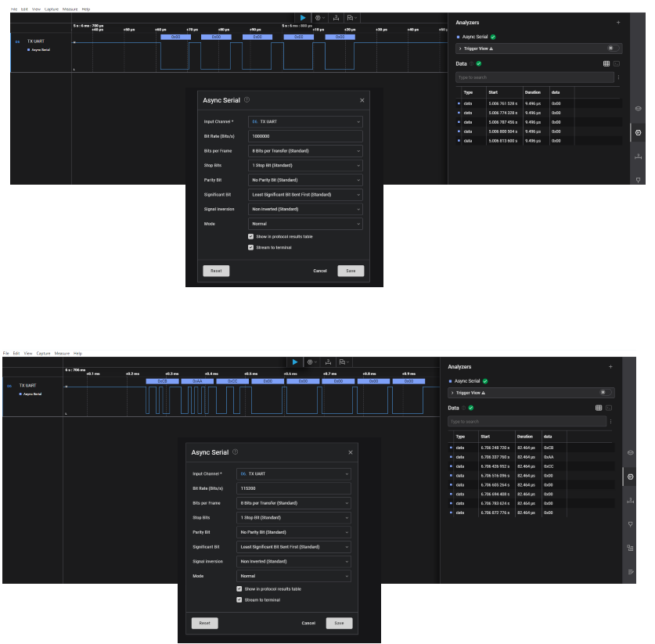Select data row starting at 5.006 761 528 s
Image resolution: width=655 pixels, height=644 pixels.
pos(539,103)
